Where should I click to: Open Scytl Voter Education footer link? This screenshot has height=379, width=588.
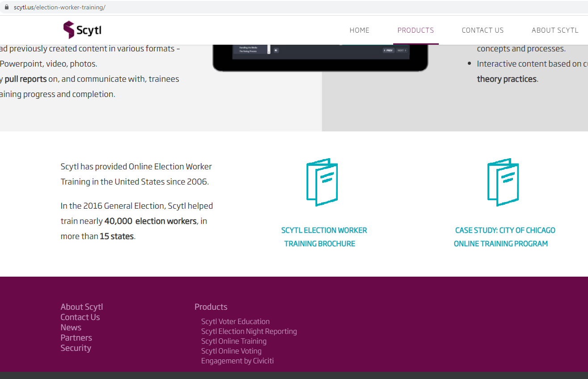click(235, 321)
